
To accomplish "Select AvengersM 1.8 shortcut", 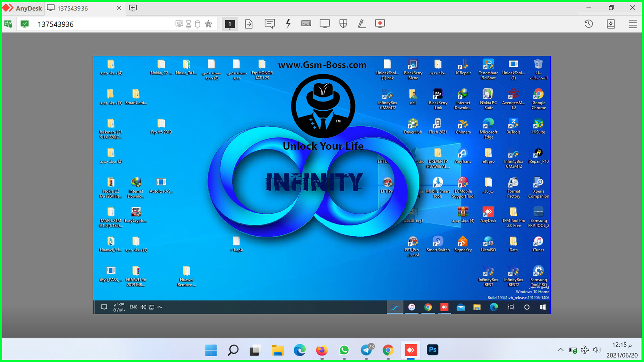I will [513, 99].
